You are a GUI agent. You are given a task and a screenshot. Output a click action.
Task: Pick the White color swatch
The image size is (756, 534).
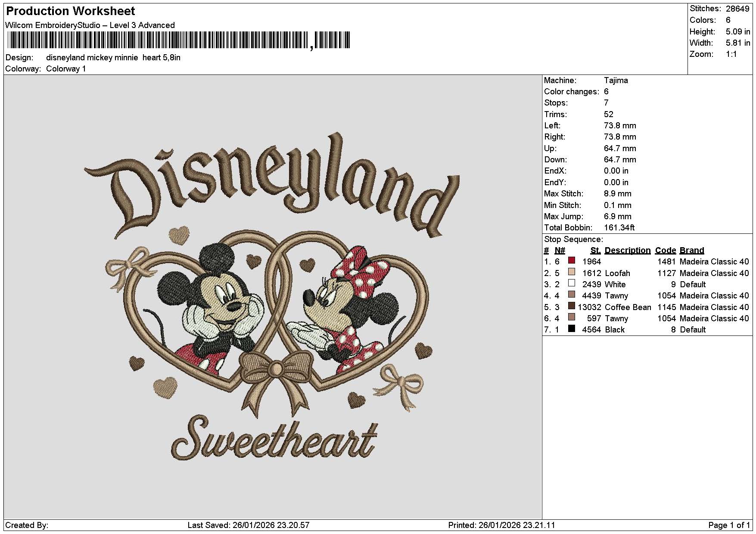coord(572,283)
